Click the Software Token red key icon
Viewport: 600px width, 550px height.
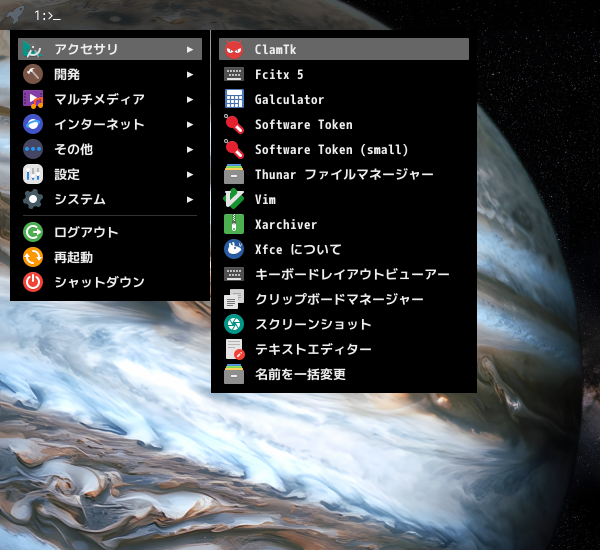coord(234,124)
